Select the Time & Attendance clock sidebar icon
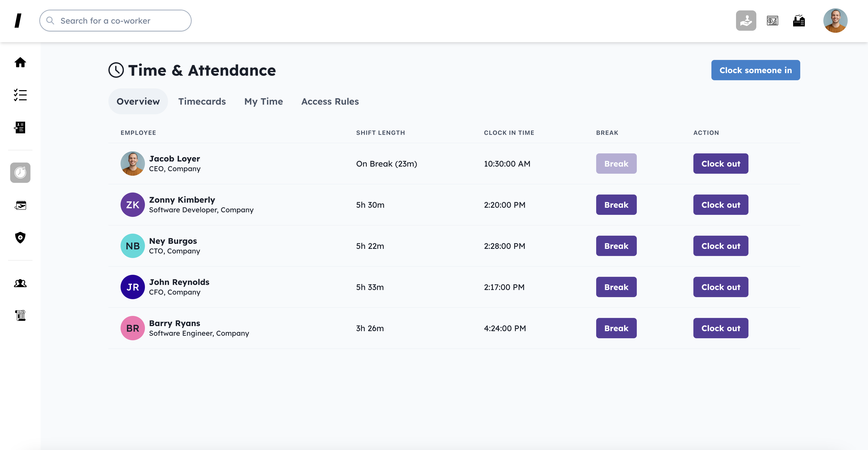The width and height of the screenshot is (868, 450). (20, 173)
